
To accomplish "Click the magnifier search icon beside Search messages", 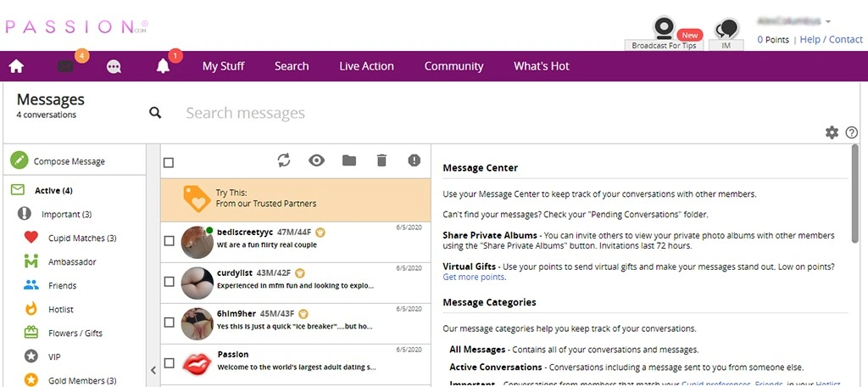I will point(156,113).
